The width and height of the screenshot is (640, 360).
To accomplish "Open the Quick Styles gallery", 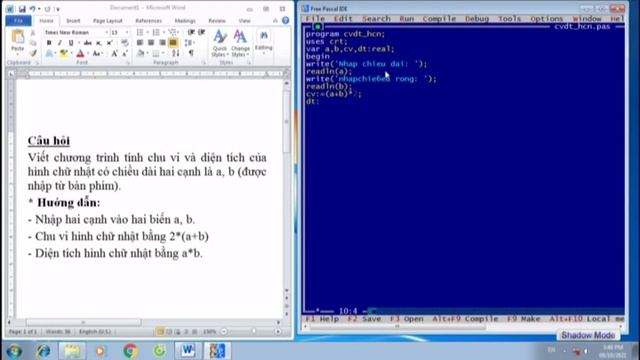I will pos(220,43).
